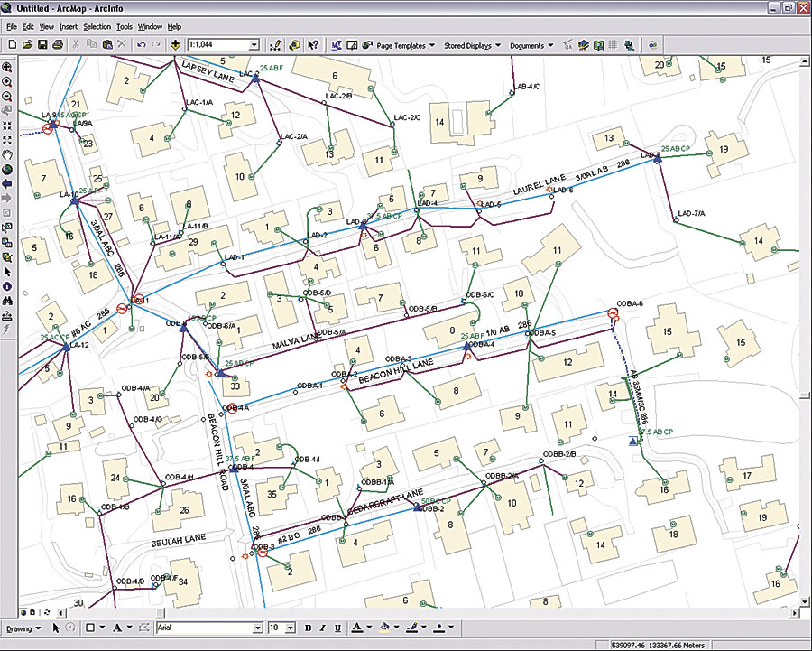Open the fill color picker bucket
Image resolution: width=812 pixels, height=651 pixels.
385,628
